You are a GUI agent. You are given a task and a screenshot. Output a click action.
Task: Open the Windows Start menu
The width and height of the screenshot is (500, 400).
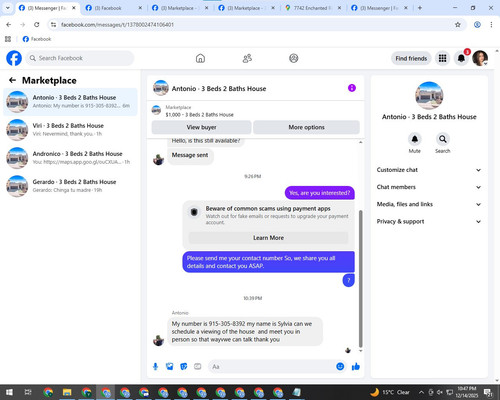coord(9,392)
